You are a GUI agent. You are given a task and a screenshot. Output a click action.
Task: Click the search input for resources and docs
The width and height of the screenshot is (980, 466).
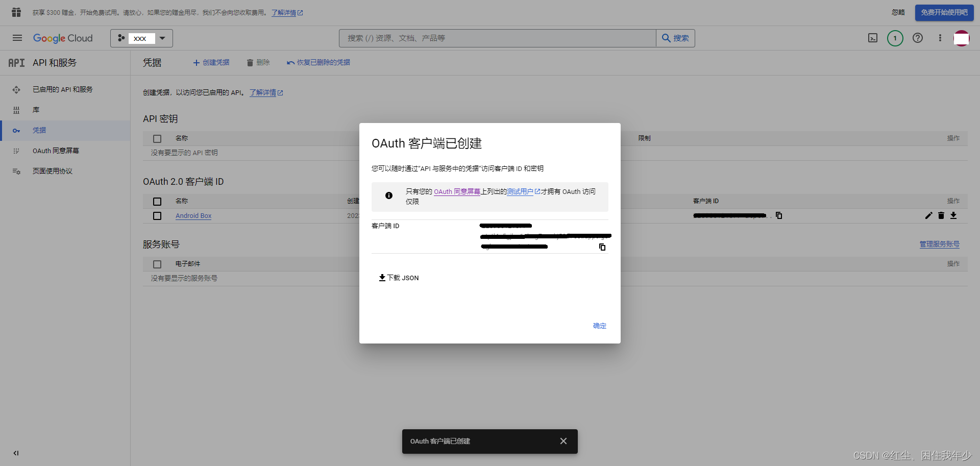coord(497,38)
